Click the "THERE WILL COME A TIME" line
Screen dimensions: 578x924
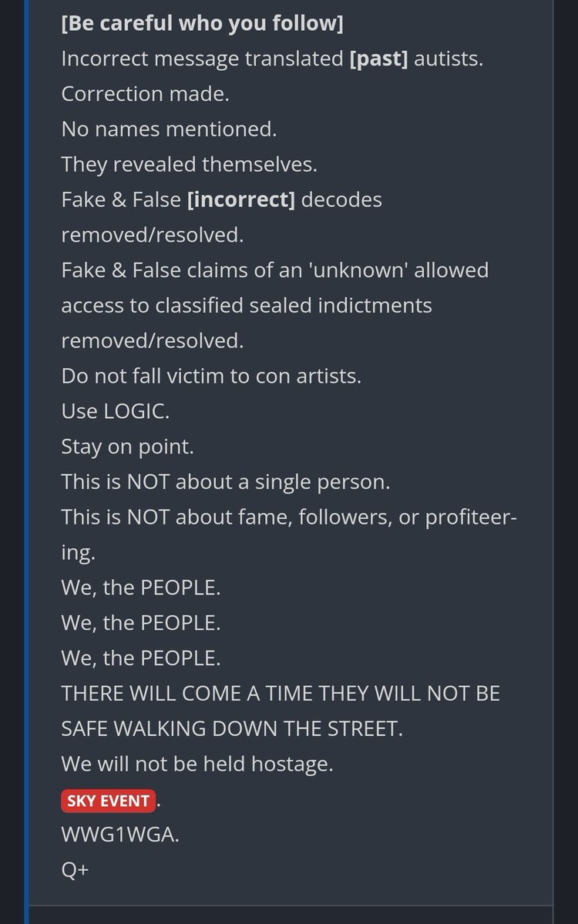(x=281, y=694)
